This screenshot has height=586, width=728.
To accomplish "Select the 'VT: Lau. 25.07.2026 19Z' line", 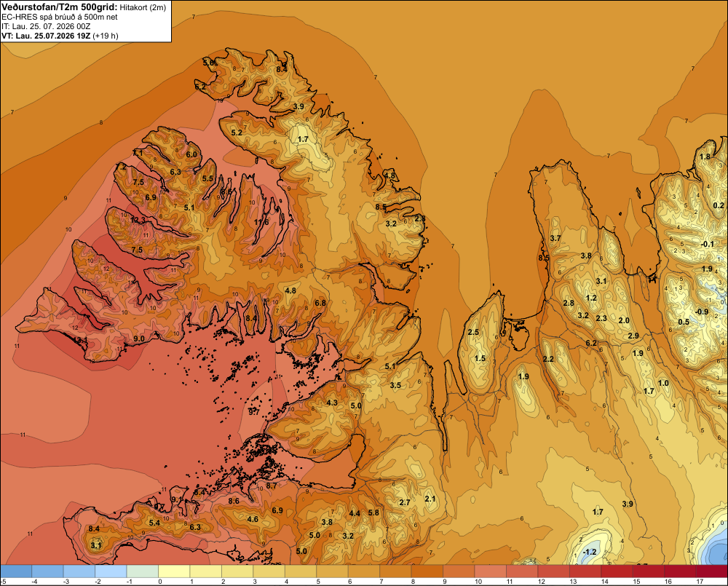I will click(46, 36).
